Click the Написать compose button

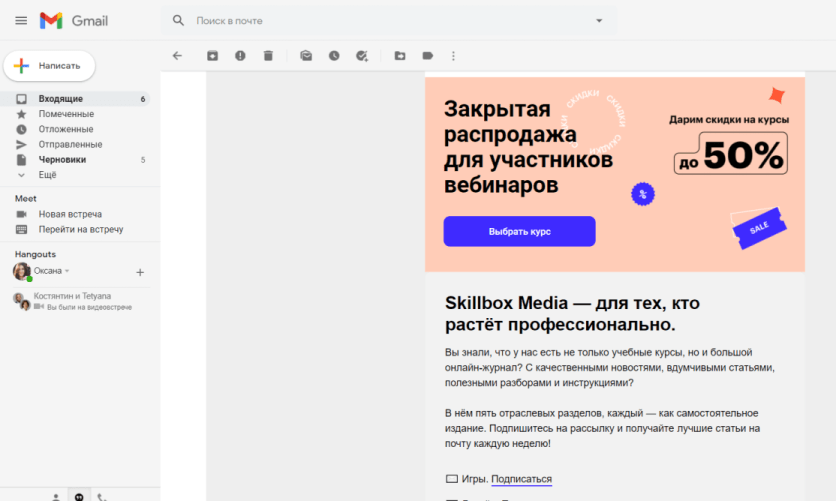pos(50,65)
